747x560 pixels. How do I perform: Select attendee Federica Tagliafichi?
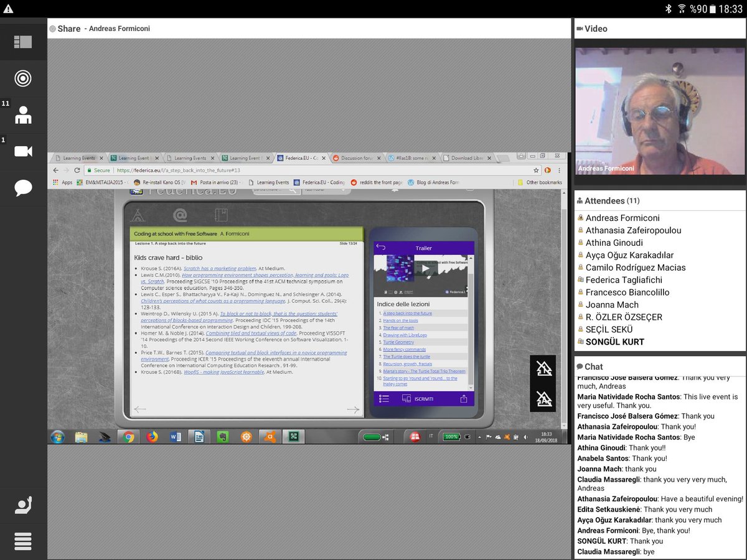624,280
